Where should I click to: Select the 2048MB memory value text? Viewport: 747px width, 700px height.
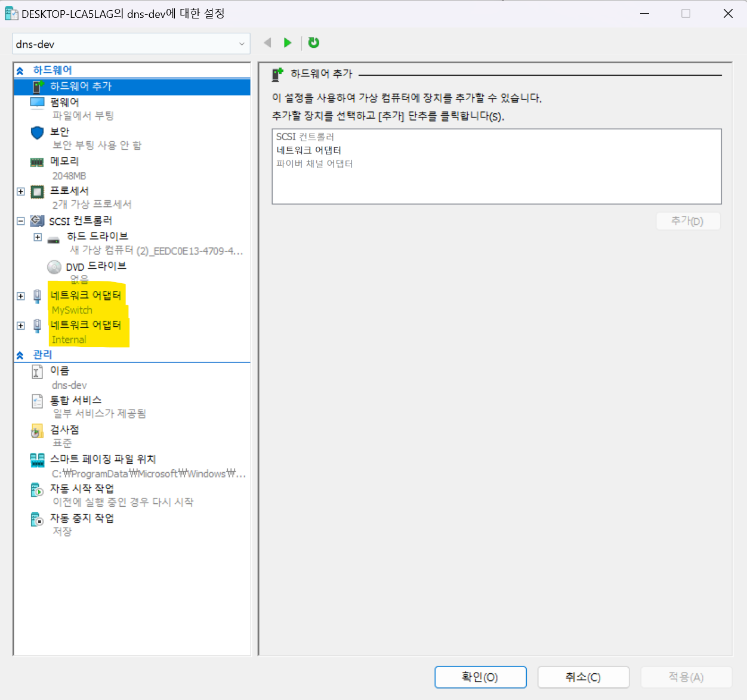(x=69, y=176)
